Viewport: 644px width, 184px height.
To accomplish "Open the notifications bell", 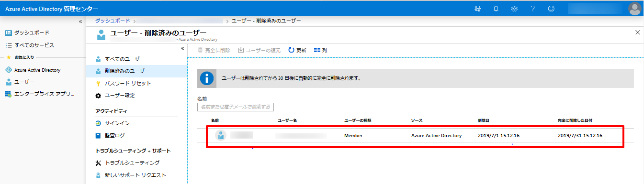I will pos(496,9).
